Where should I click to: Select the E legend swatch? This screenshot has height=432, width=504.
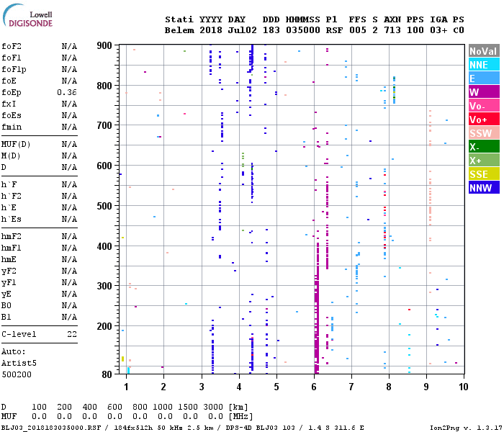[484, 78]
